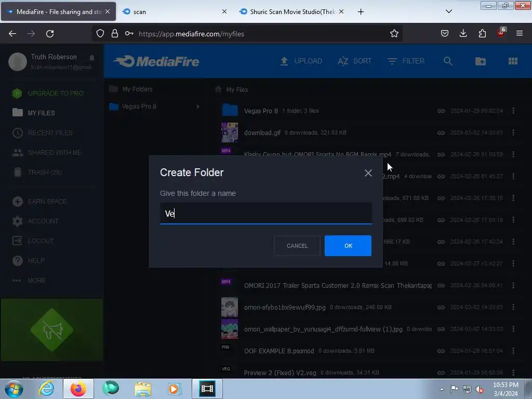Open more options for OMORI 2017 Trailer row
The image size is (532, 399).
(513, 285)
